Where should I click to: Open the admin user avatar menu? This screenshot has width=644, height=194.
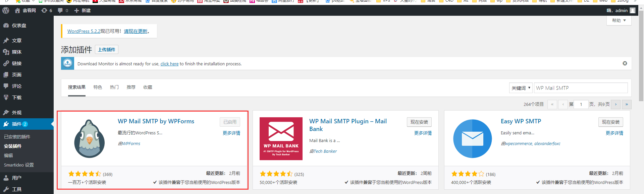[633, 10]
